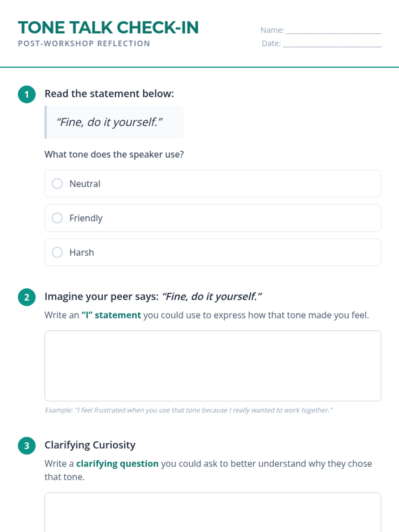Click the italic example hint text
The image size is (399, 532).
point(189,410)
